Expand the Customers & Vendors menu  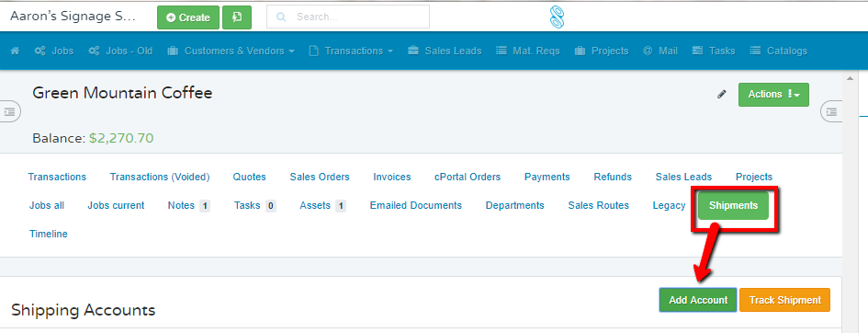tap(231, 51)
